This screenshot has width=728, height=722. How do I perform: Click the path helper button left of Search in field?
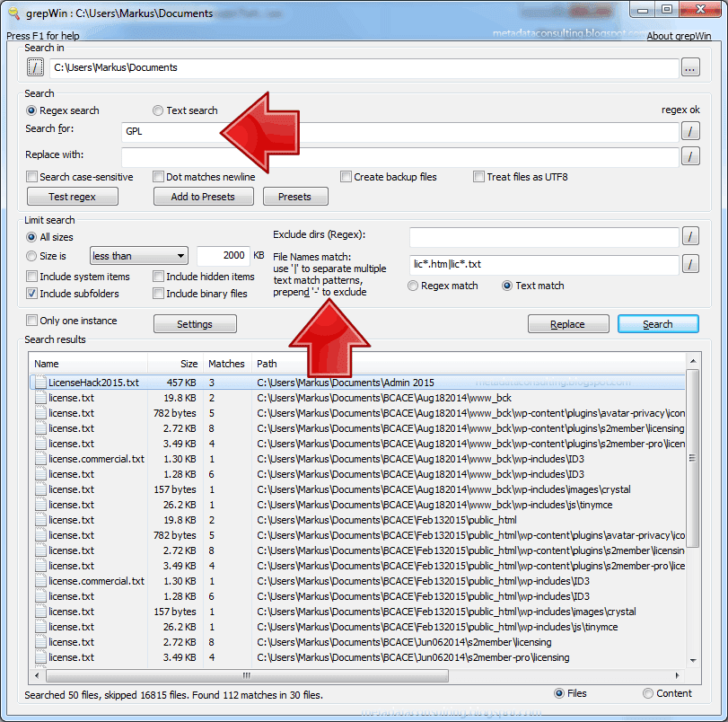[x=35, y=67]
